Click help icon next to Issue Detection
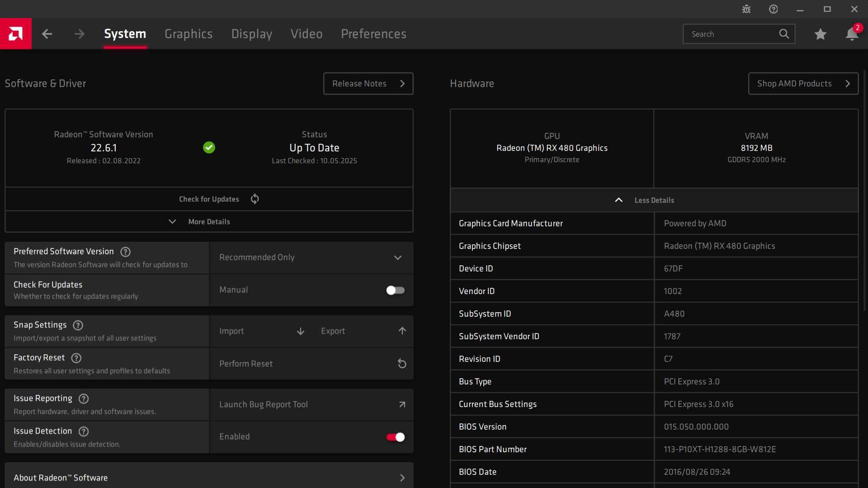868x488 pixels. pyautogui.click(x=84, y=432)
